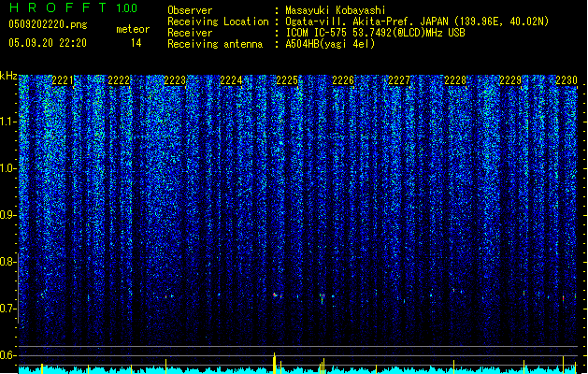This screenshot has height=374, width=588.
Task: Click the tallest yellow meteor spike near 2225
Action: [x=275, y=363]
